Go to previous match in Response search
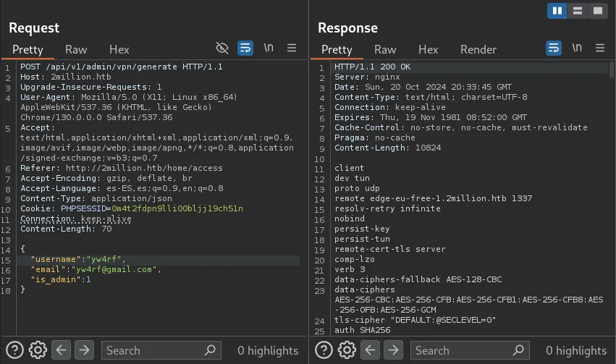 (370, 350)
